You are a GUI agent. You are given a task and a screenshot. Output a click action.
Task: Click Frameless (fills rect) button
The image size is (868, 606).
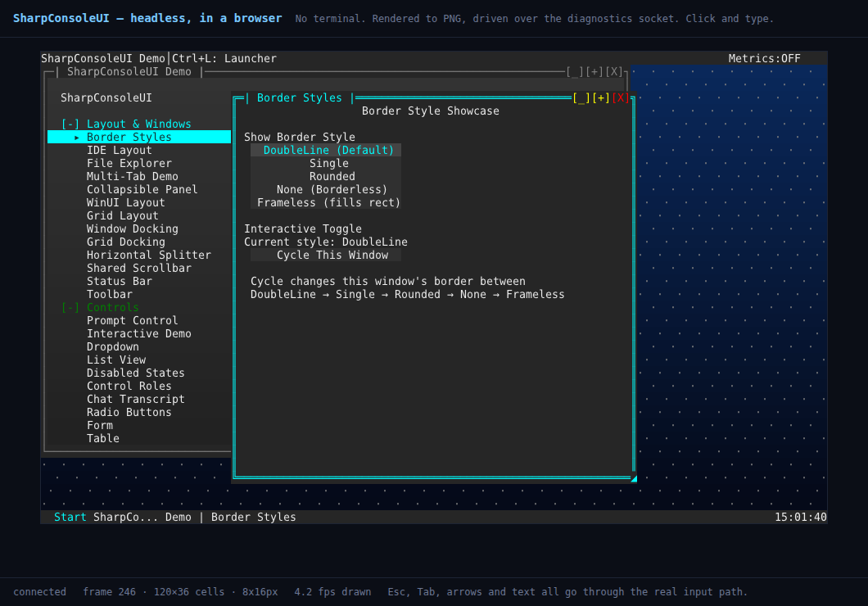coord(326,202)
